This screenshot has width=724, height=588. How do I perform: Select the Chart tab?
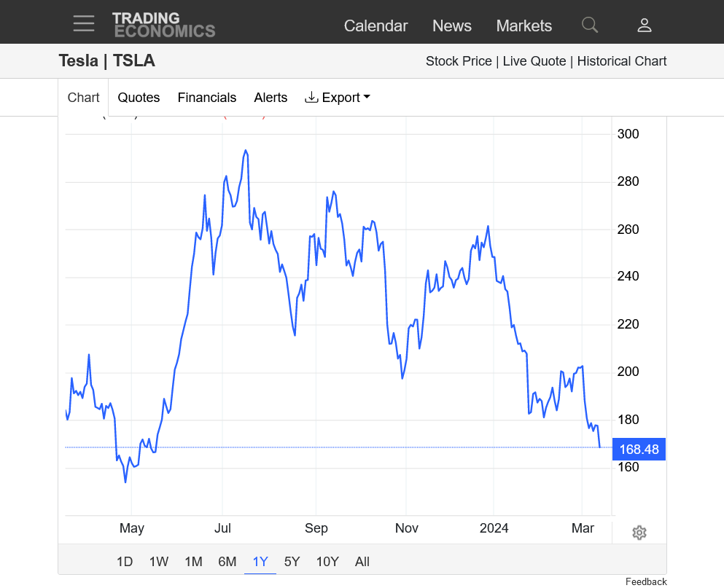pyautogui.click(x=83, y=98)
